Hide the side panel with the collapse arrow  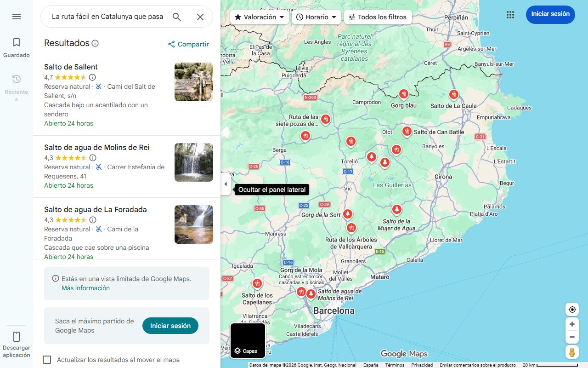pos(226,184)
